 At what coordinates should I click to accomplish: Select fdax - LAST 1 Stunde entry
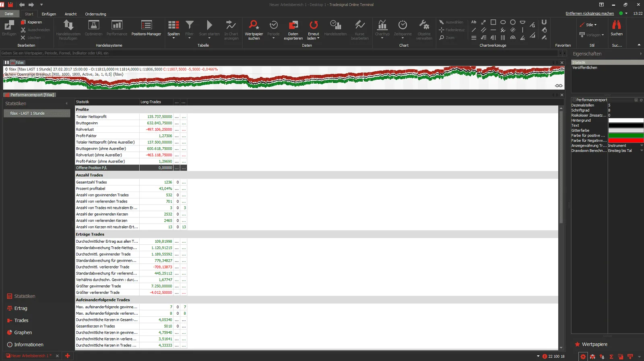pos(37,113)
